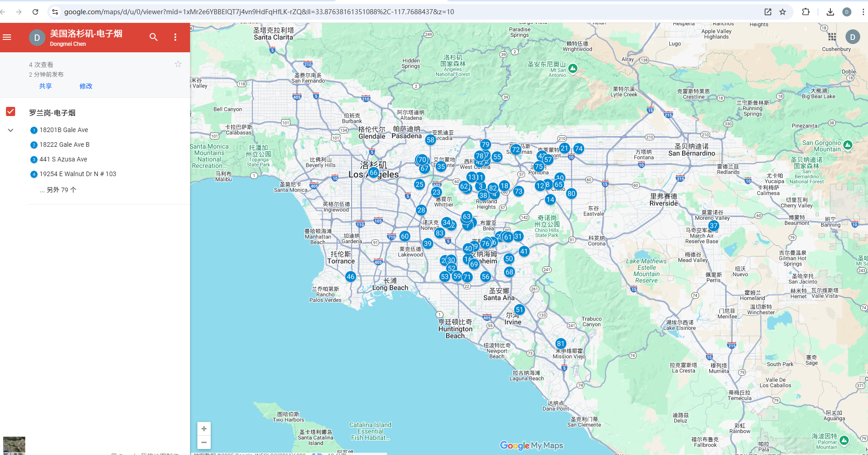Open browser downloads icon

click(830, 12)
